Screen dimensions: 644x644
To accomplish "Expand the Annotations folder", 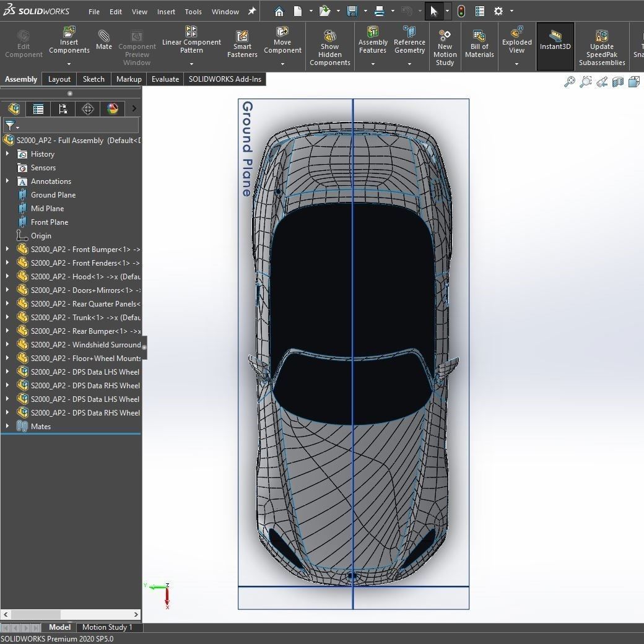I will [7, 181].
